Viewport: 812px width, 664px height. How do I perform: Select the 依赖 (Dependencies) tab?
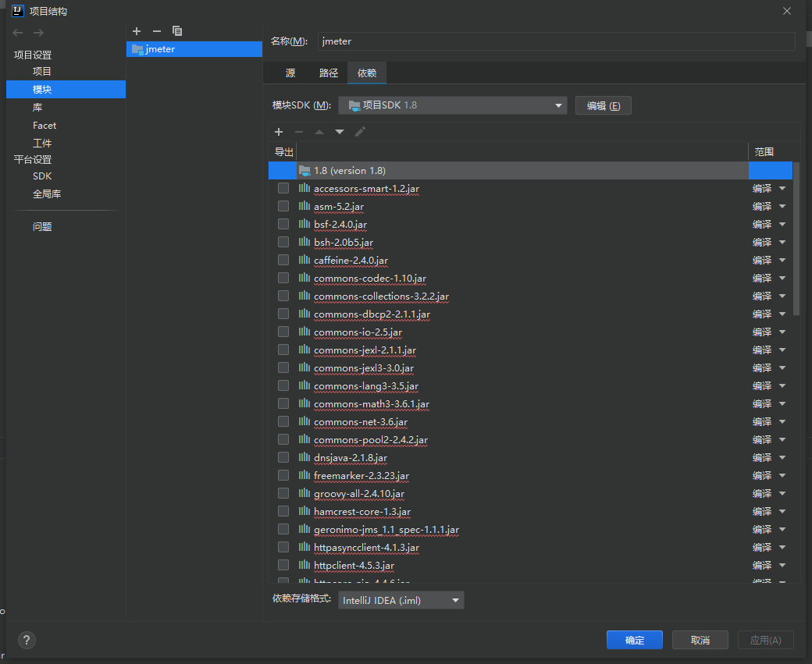pos(367,73)
